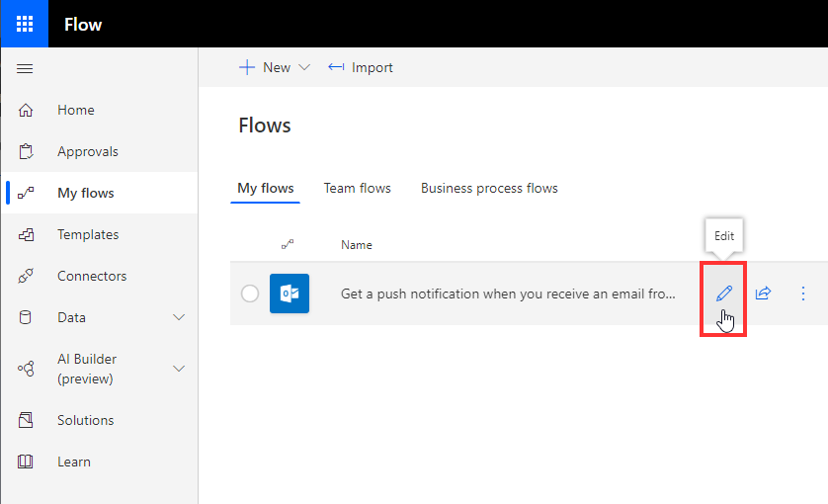Click the Home house icon in the sidebar
Screen dimensions: 828x504
point(26,110)
